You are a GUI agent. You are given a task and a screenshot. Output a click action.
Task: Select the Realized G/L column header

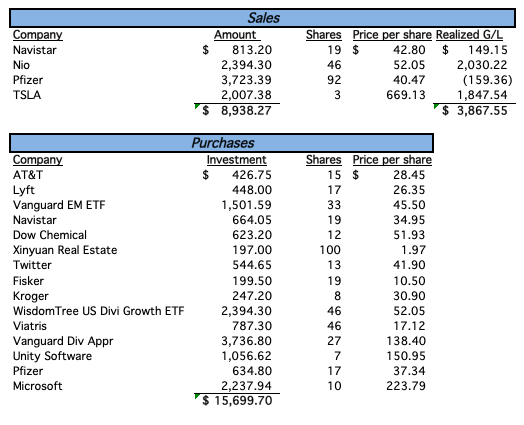point(469,35)
